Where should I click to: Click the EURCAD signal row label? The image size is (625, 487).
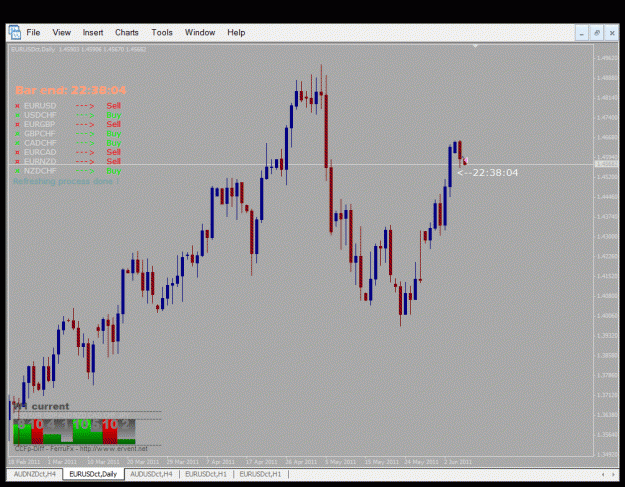40,152
